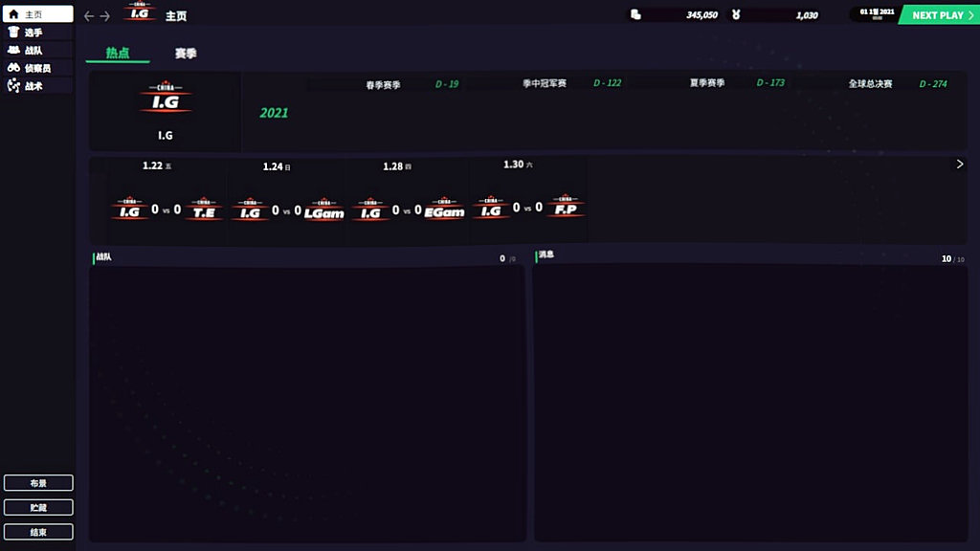Click the coins money icon
Image resolution: width=980 pixels, height=551 pixels.
click(x=635, y=14)
